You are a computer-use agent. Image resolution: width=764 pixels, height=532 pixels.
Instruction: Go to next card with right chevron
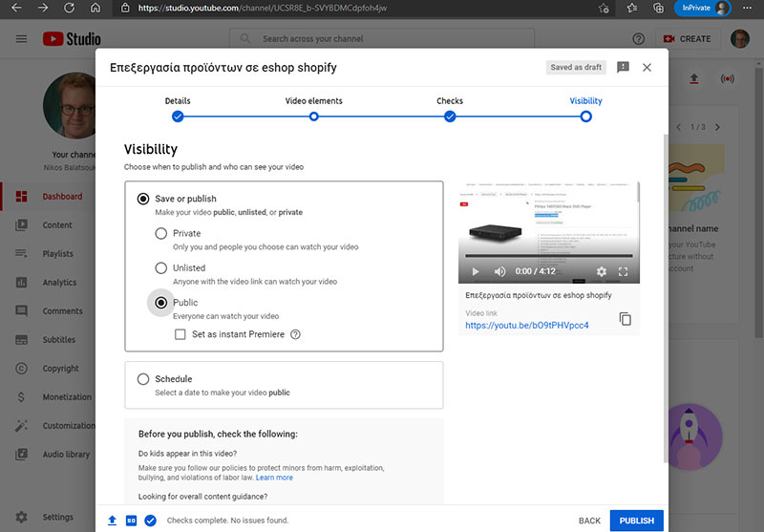717,127
